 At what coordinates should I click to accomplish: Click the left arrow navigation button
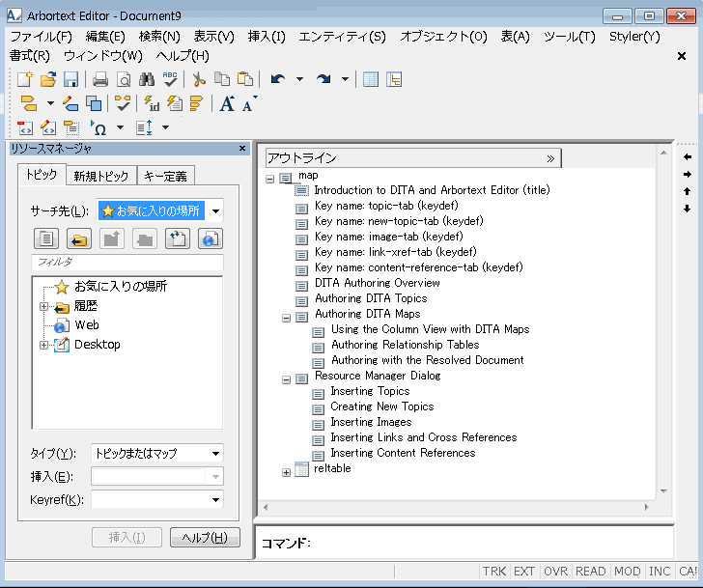tap(687, 156)
